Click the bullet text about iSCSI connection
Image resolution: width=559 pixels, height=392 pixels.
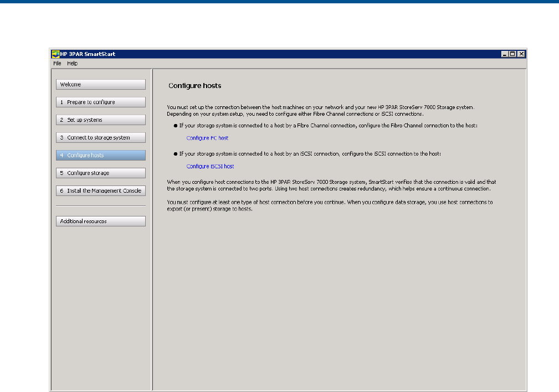pos(310,154)
